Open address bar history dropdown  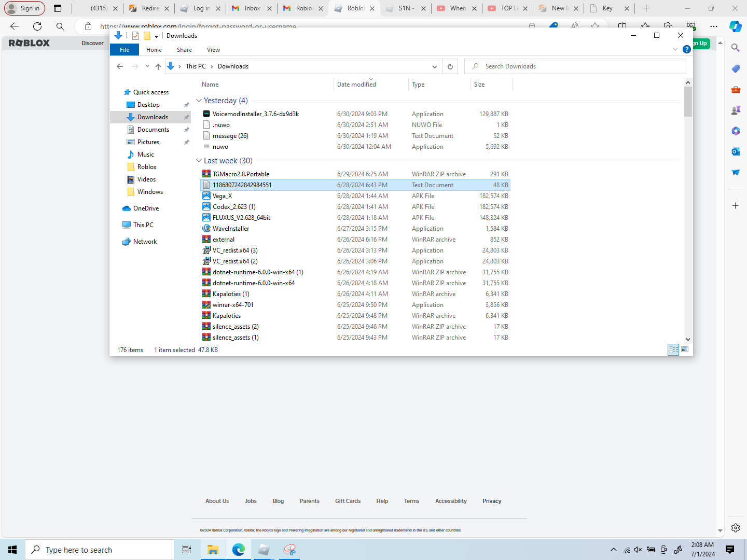[x=435, y=66]
